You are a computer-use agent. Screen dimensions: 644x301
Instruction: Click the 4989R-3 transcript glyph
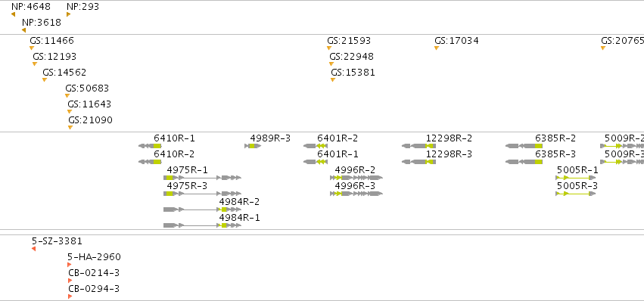click(x=253, y=146)
